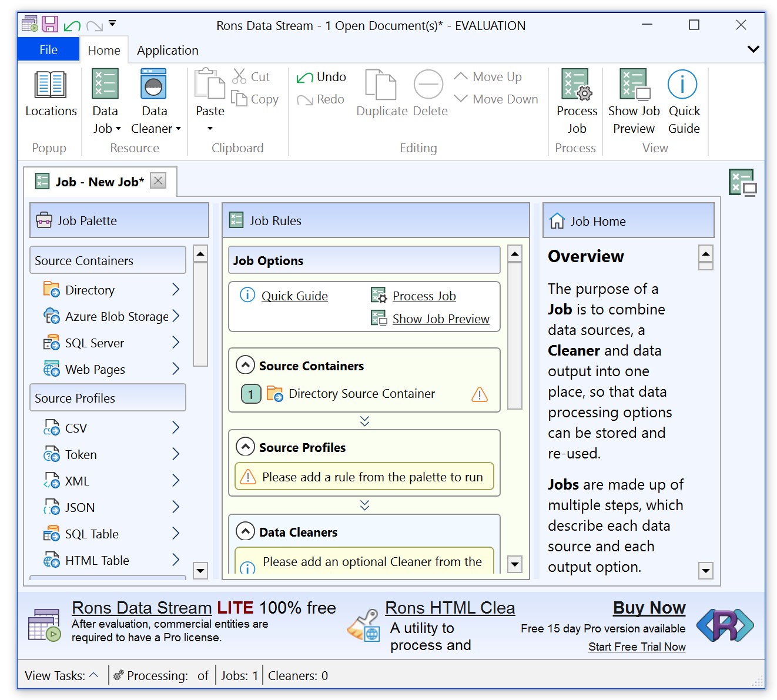Click the save icon in title bar
Screen dimensions: 777x700
(x=50, y=25)
